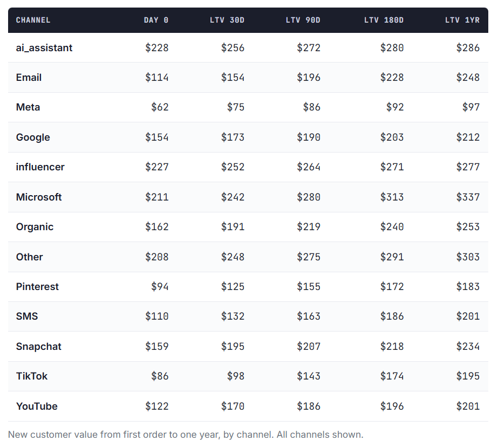Select the Pinterest channel name
The image size is (498, 448).
[x=37, y=287]
